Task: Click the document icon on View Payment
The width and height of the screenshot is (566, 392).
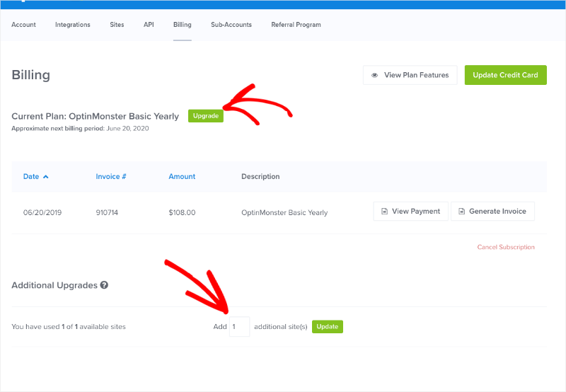Action: point(385,211)
